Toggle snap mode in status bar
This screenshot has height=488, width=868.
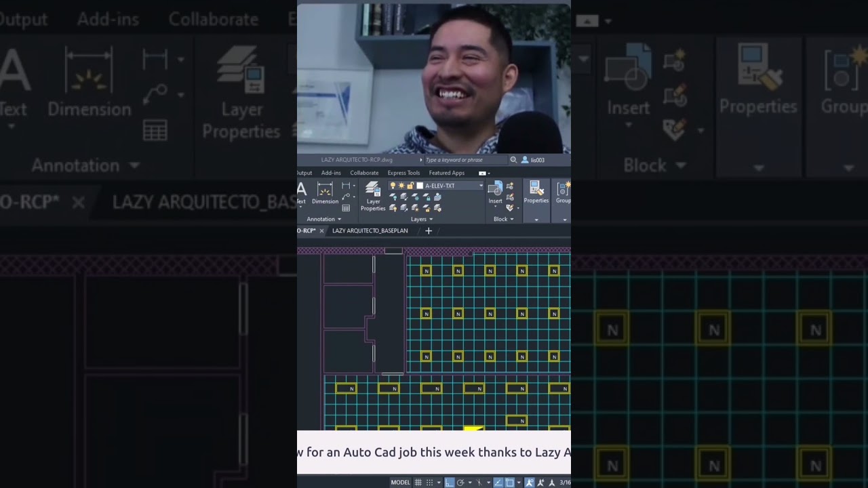[x=429, y=483]
